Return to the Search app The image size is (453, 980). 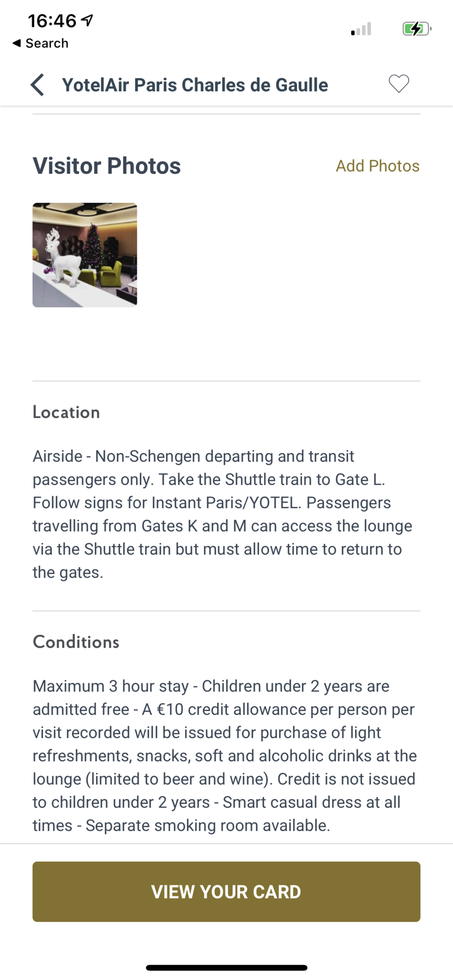(46, 43)
